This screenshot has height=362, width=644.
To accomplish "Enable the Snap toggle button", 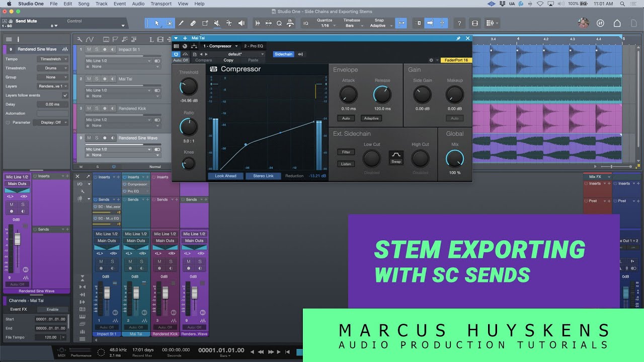I will [x=401, y=23].
